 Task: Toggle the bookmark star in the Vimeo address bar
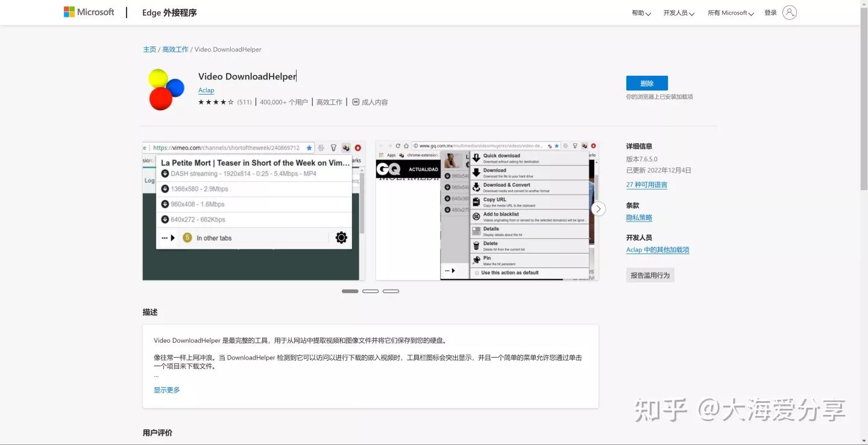[x=309, y=147]
